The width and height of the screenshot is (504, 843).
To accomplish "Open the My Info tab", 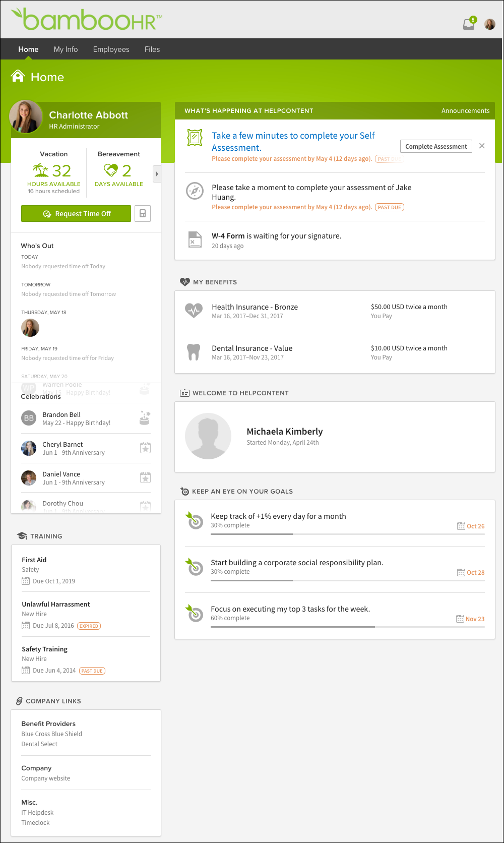I will [66, 49].
